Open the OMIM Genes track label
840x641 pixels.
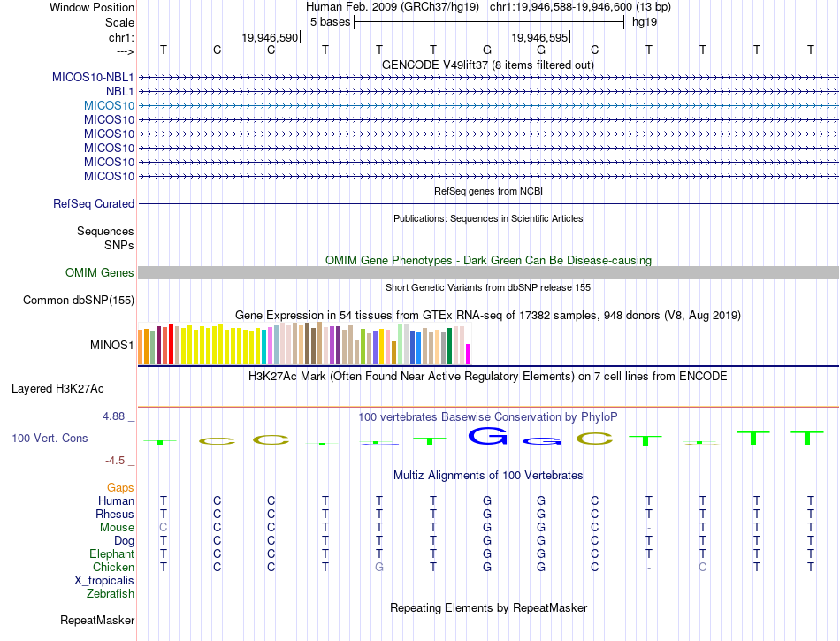pyautogui.click(x=99, y=272)
